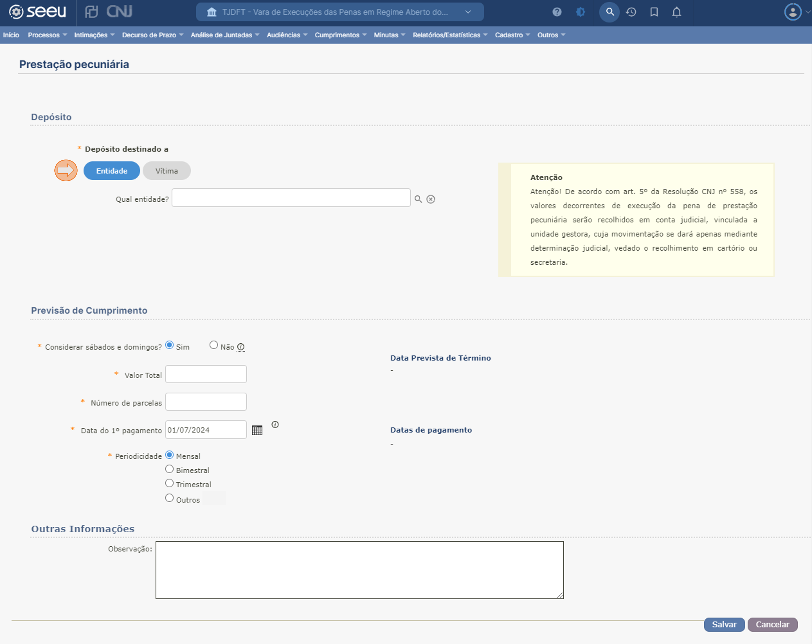Click the Outros periodicity value box
Screen dimensions: 812x644
[x=214, y=498]
